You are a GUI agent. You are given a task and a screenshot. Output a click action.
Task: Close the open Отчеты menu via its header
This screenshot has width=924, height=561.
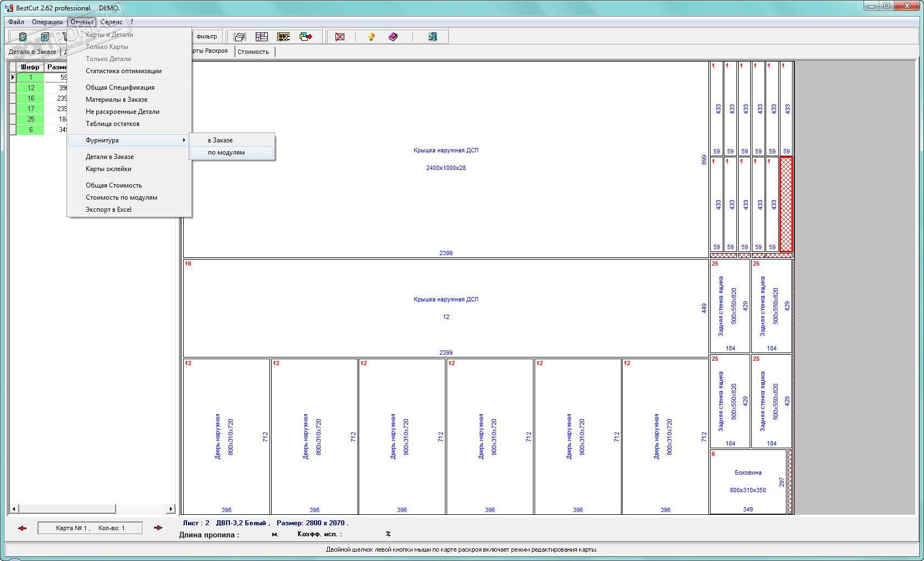82,22
